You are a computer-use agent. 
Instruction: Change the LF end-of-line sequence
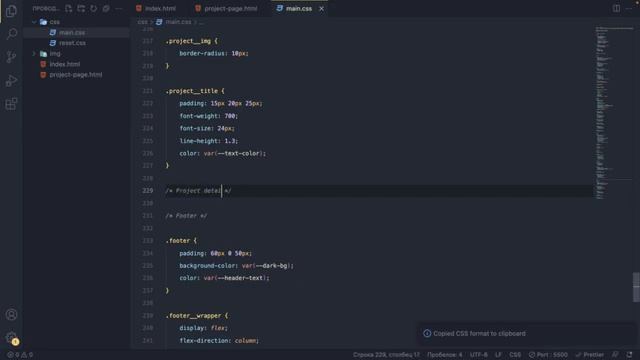click(498, 355)
